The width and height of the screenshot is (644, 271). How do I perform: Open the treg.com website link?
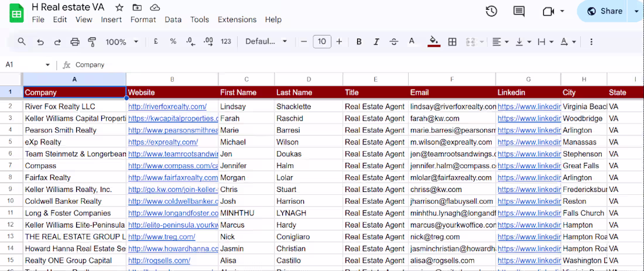coord(162,237)
